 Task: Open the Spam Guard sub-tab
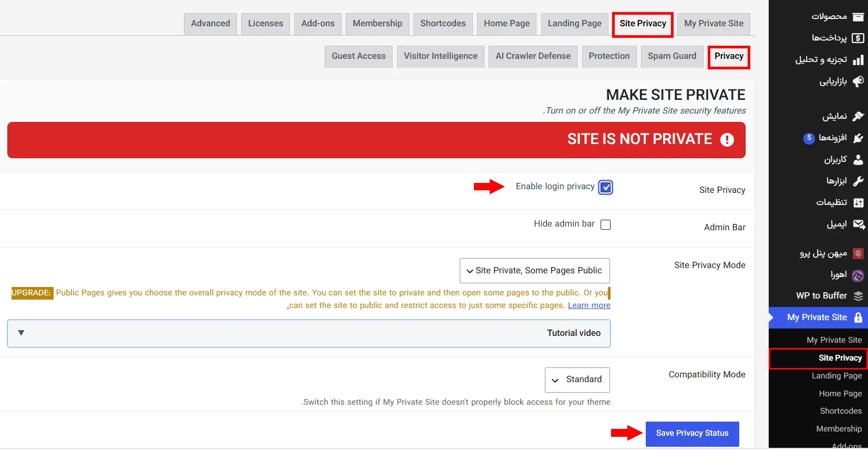tap(672, 56)
